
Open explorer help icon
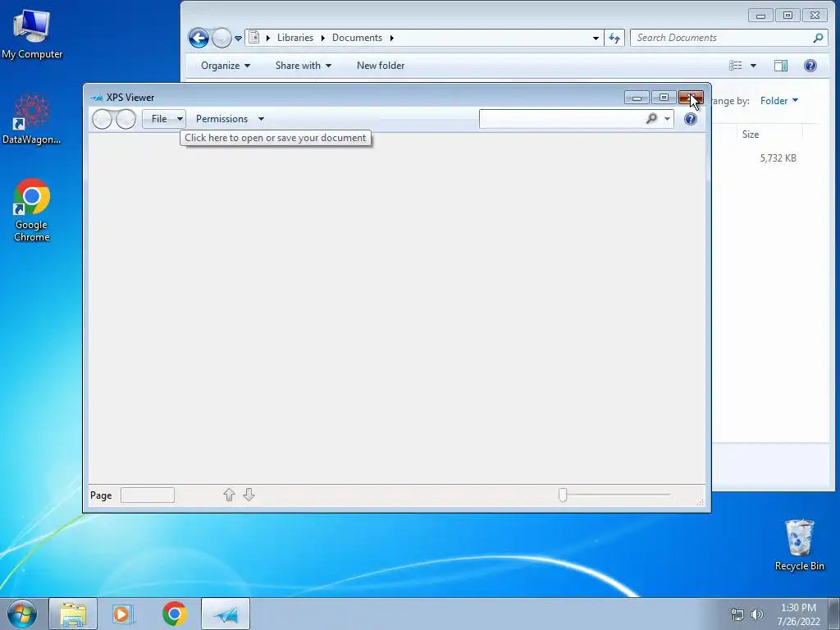(810, 66)
